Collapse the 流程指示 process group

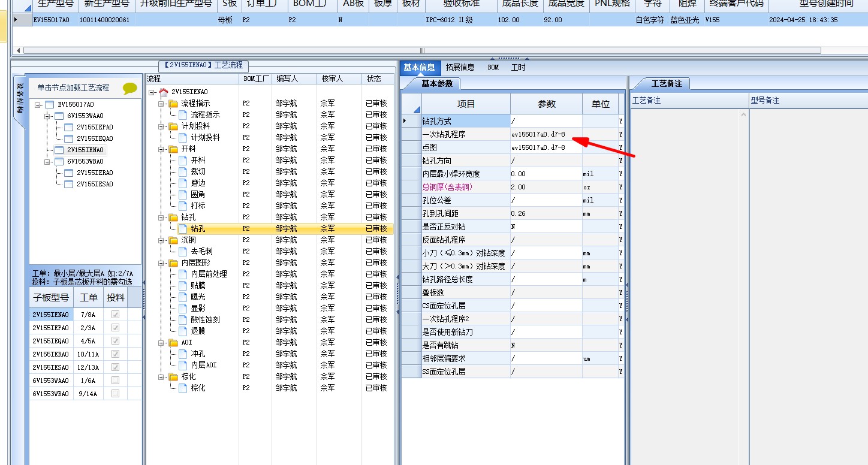(x=162, y=104)
